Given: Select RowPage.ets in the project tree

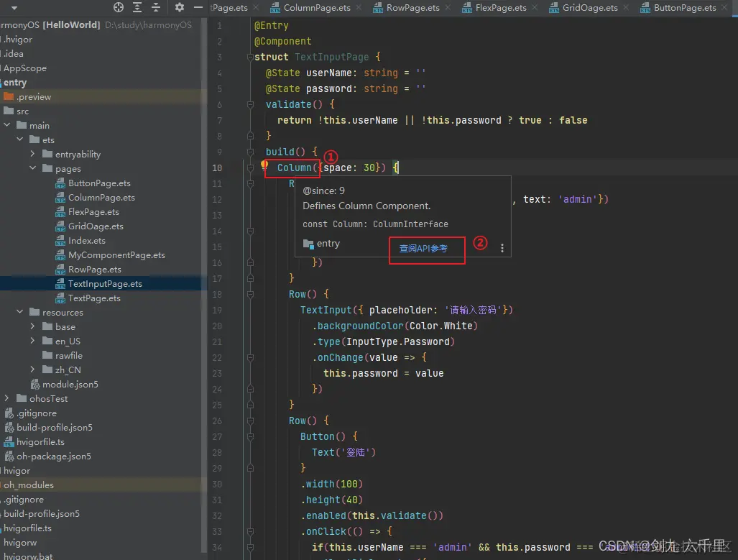Looking at the screenshot, I should point(95,270).
